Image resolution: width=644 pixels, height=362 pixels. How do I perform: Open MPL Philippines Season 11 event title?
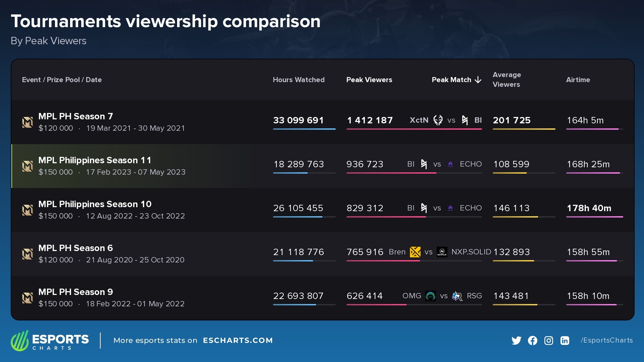95,160
